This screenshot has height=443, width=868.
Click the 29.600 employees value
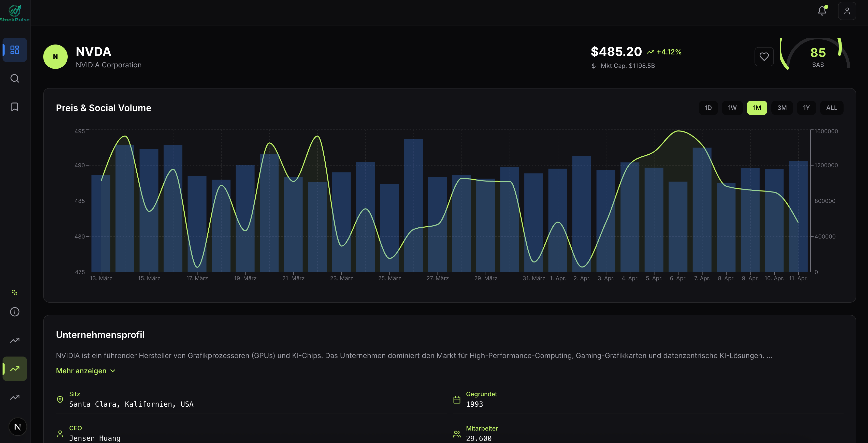click(x=479, y=439)
